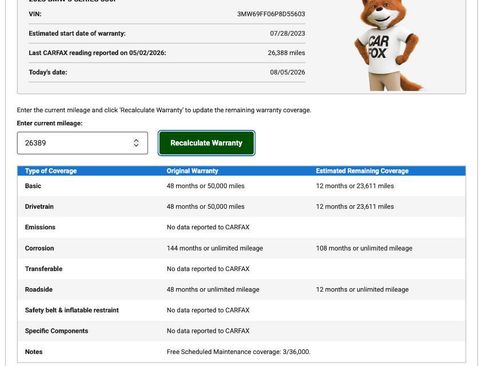Click Corrosion 144 months or unlimited mileage
The width and height of the screenshot is (488, 366).
215,248
